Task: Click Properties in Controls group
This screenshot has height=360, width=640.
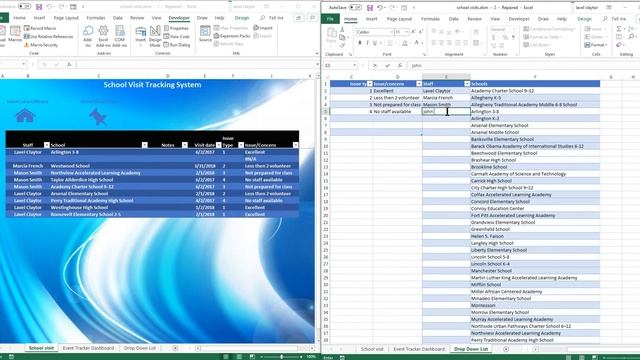Action: pyautogui.click(x=176, y=28)
